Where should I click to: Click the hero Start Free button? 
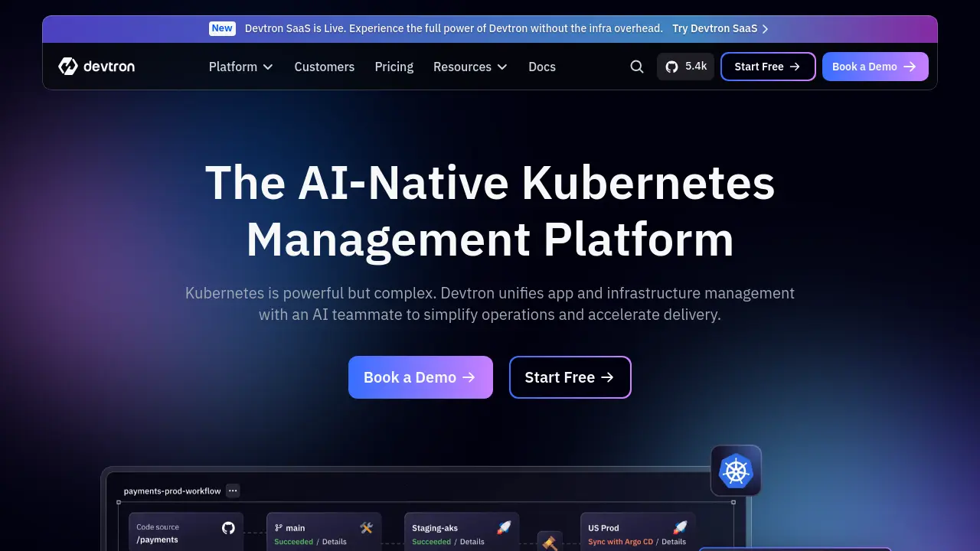pos(570,377)
